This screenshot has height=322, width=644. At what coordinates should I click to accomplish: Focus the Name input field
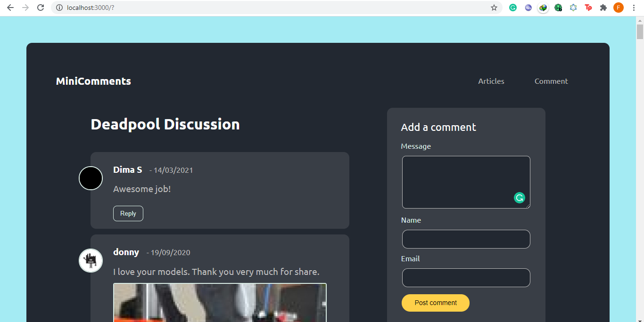pyautogui.click(x=466, y=239)
